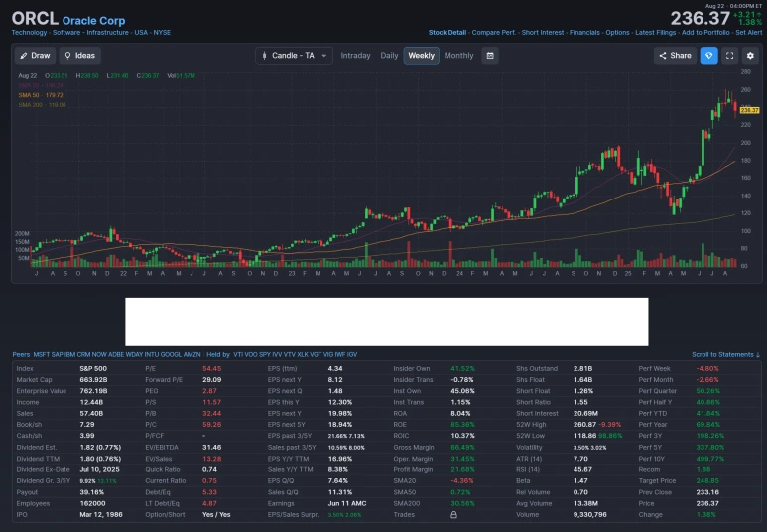
Task: Click the Technology sector link
Action: coord(30,33)
